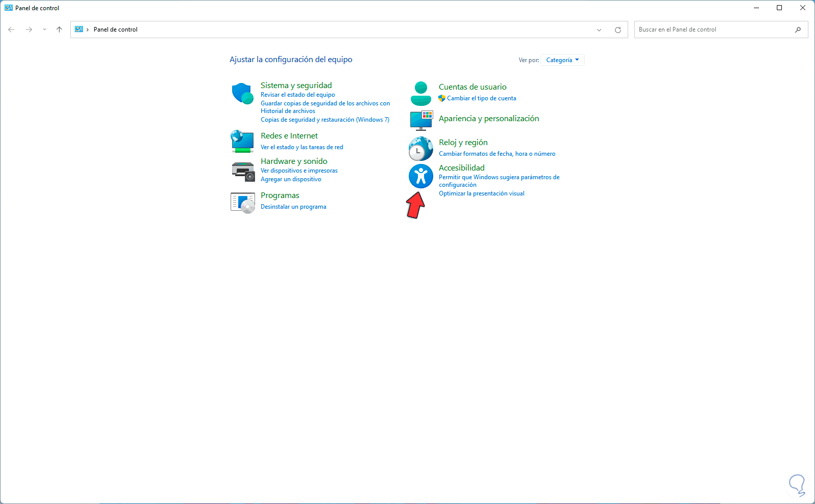Click the title bar Control Panel icon
This screenshot has height=504, width=815.
(x=9, y=8)
